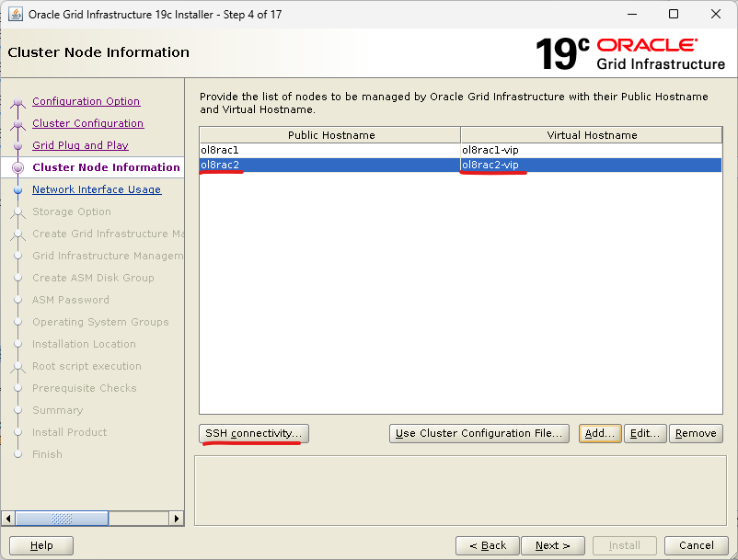
Task: Select the ol8rac1 public hostname cell
Action: (x=330, y=150)
